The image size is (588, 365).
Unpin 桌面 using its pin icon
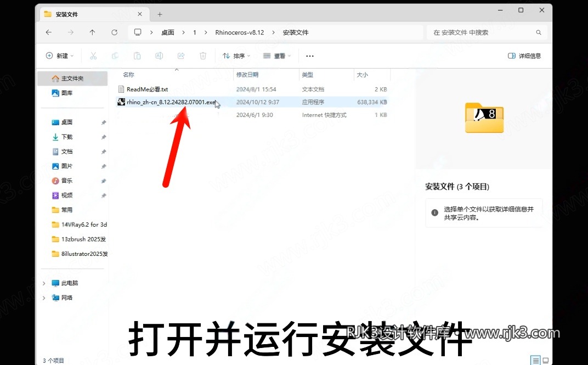click(x=104, y=122)
